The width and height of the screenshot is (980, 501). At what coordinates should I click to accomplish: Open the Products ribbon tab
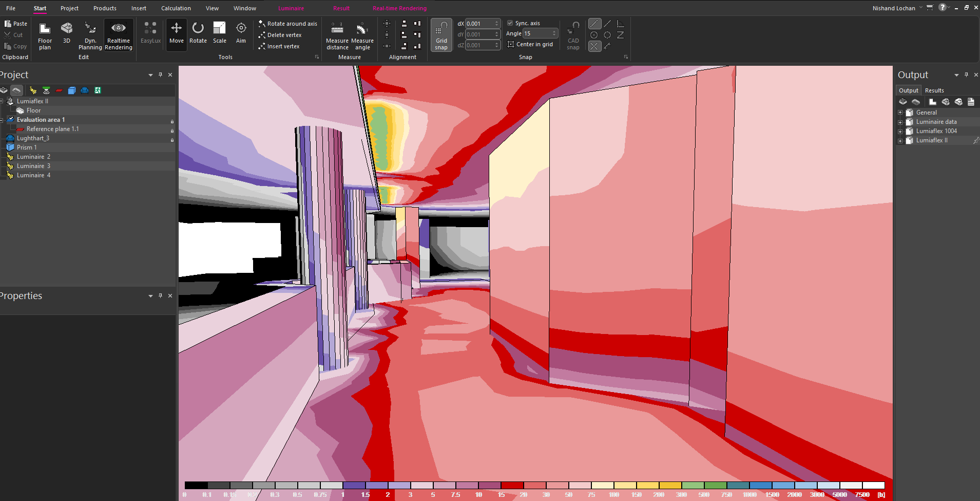coord(105,8)
